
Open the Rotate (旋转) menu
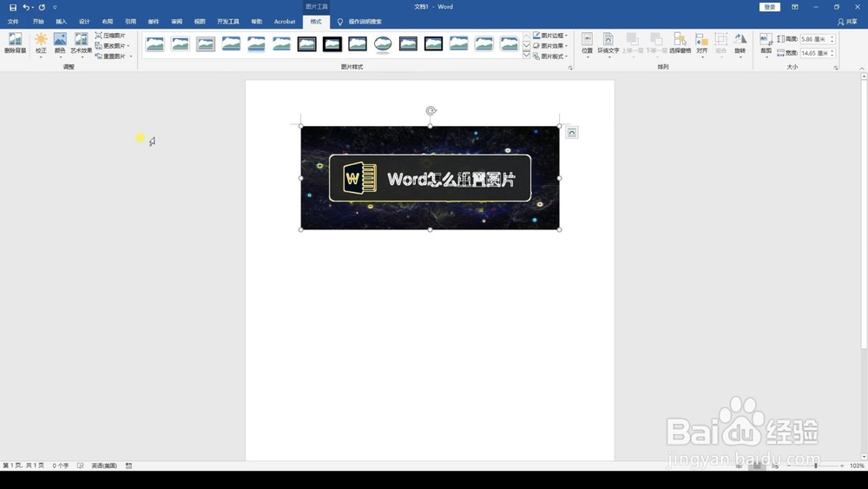coord(740,44)
